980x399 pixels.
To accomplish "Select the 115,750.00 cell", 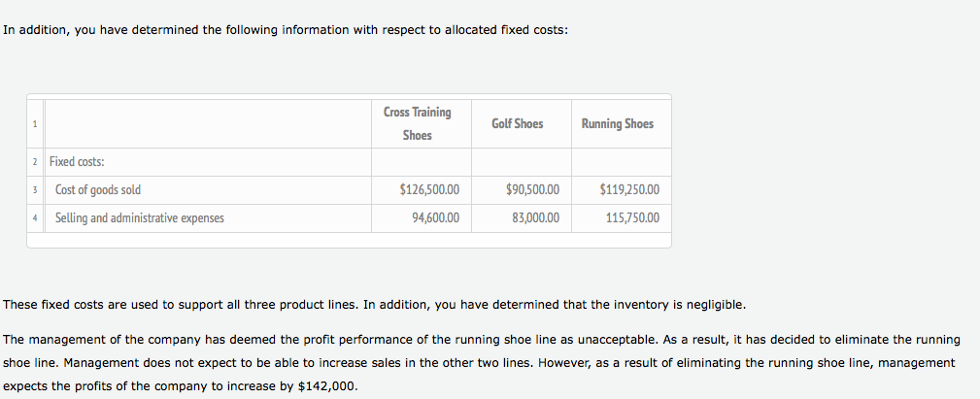I will (631, 218).
